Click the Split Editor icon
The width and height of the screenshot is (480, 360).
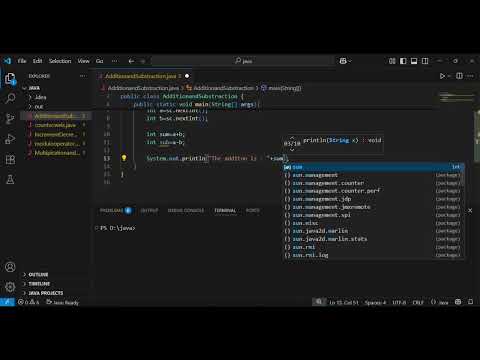459,76
